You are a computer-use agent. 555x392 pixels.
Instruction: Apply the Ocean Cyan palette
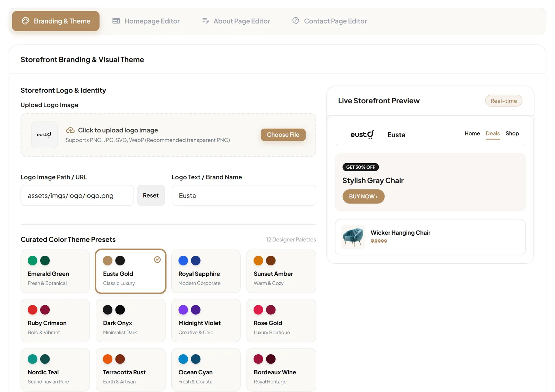206,370
